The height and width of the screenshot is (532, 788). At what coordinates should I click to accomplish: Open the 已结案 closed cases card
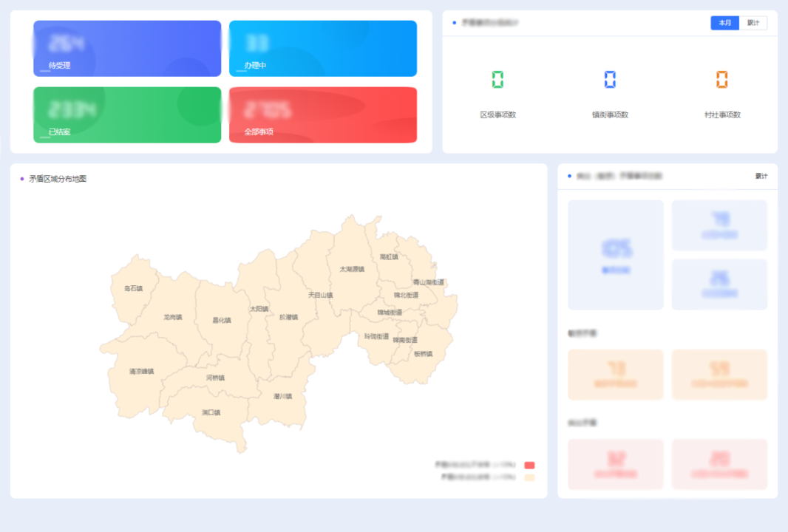click(127, 115)
